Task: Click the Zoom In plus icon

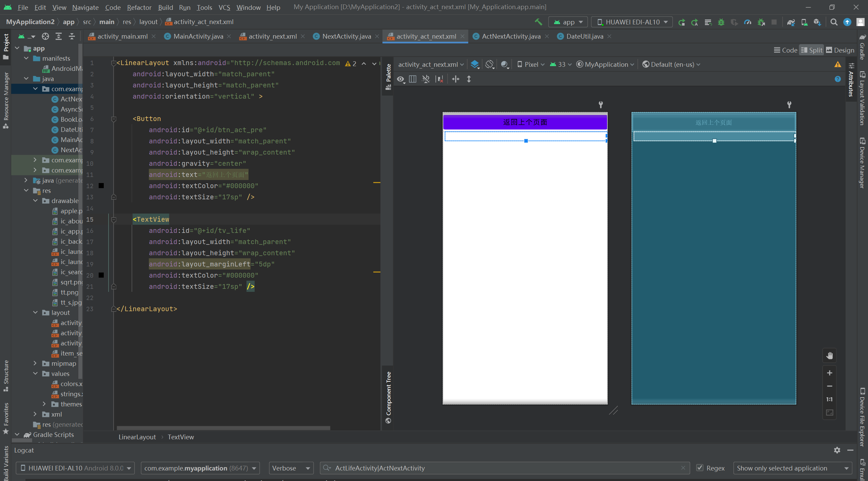Action: 829,373
